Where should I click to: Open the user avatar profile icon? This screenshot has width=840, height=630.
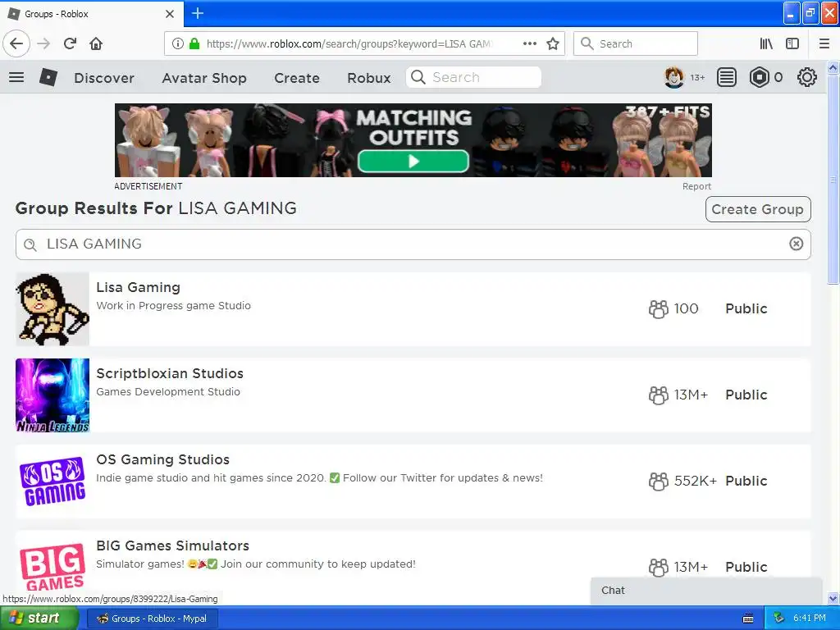tap(674, 78)
